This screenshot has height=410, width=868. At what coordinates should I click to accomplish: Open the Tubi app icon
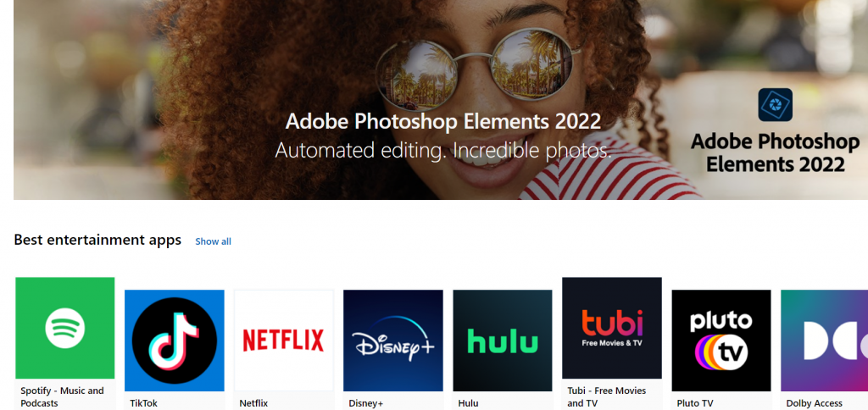[612, 328]
